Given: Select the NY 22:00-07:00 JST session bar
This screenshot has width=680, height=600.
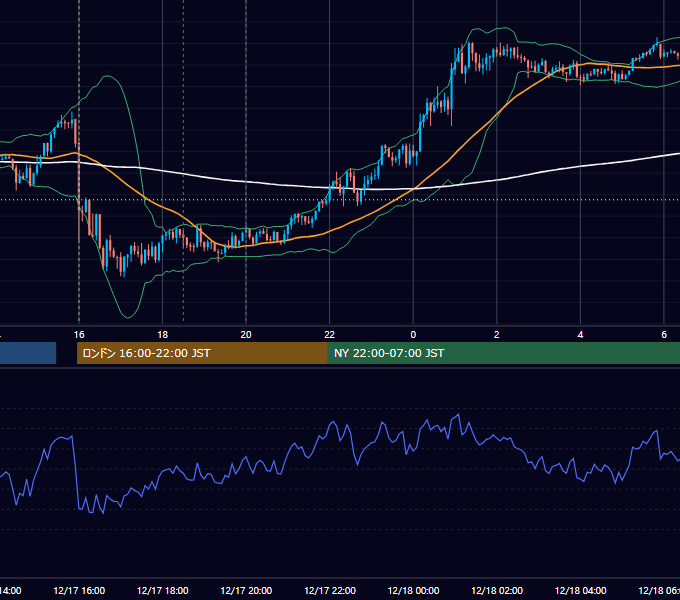Looking at the screenshot, I should [x=503, y=353].
